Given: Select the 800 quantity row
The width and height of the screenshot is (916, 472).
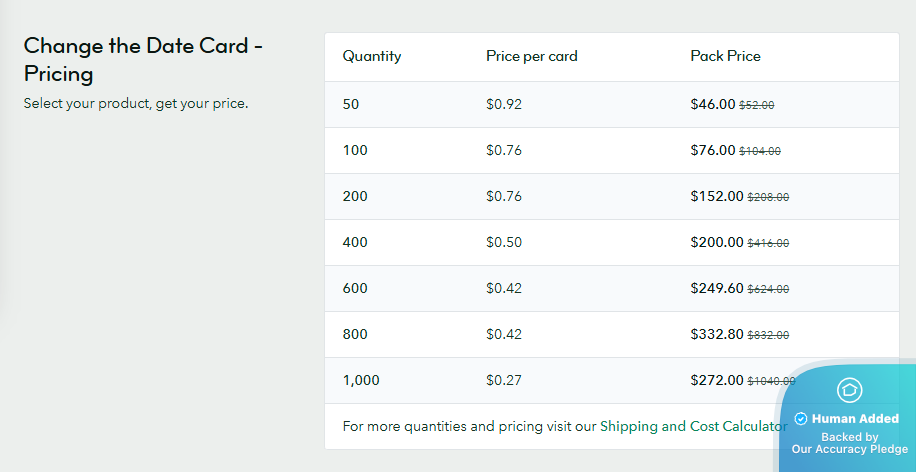Looking at the screenshot, I should click(355, 334).
